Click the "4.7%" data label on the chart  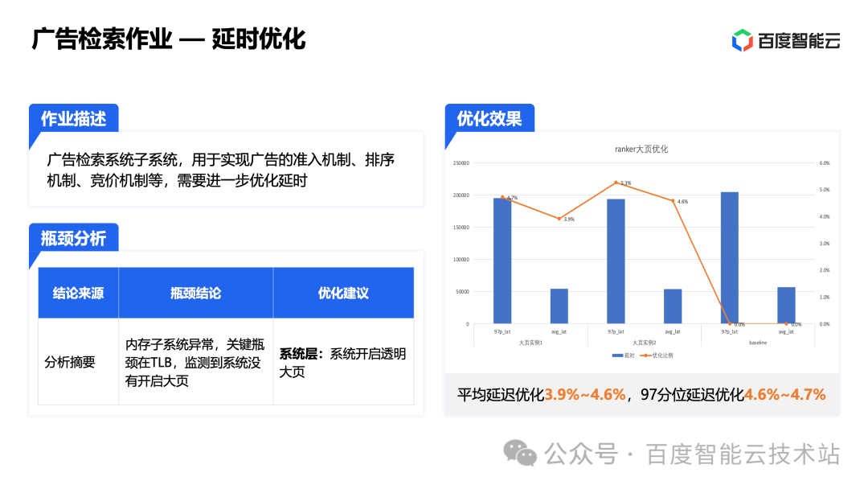[x=512, y=198]
